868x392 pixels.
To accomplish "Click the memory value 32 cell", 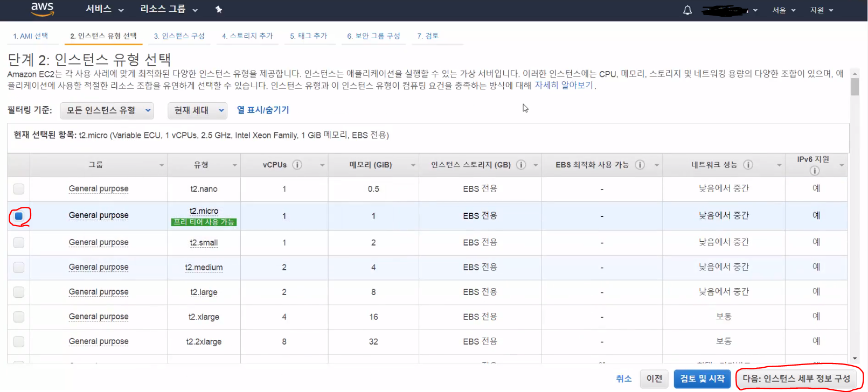I will [x=373, y=342].
